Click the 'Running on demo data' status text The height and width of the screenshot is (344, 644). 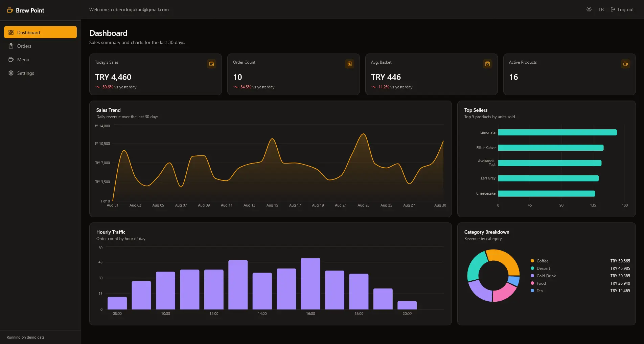(x=26, y=337)
